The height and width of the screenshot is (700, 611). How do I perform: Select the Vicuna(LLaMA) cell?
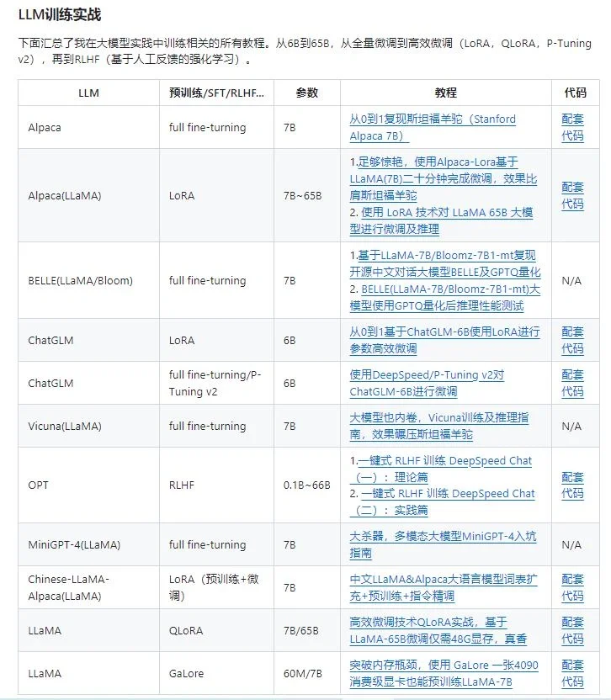[x=88, y=426]
